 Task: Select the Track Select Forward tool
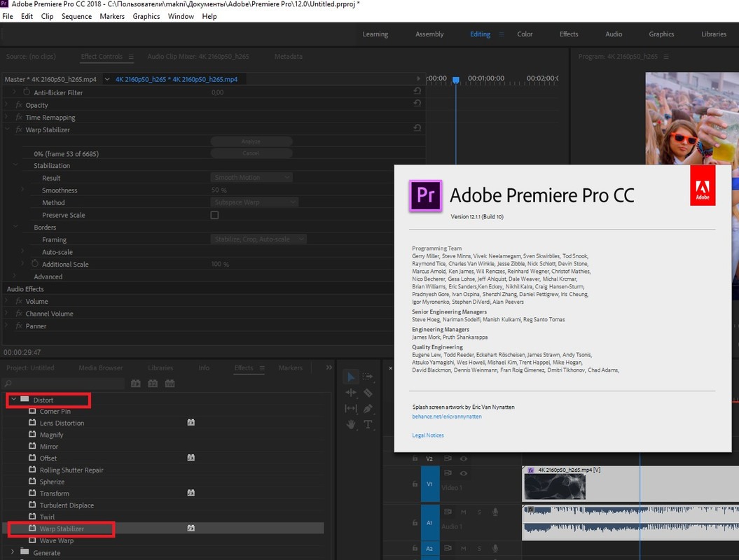(x=368, y=377)
